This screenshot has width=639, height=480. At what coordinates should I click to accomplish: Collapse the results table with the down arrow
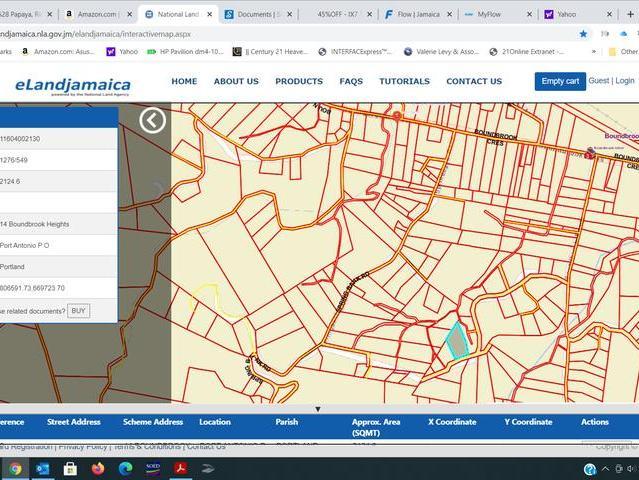tap(318, 408)
